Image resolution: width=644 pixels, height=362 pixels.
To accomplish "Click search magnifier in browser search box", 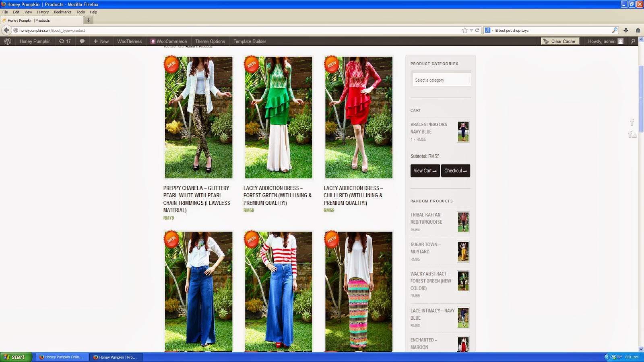I will [615, 30].
